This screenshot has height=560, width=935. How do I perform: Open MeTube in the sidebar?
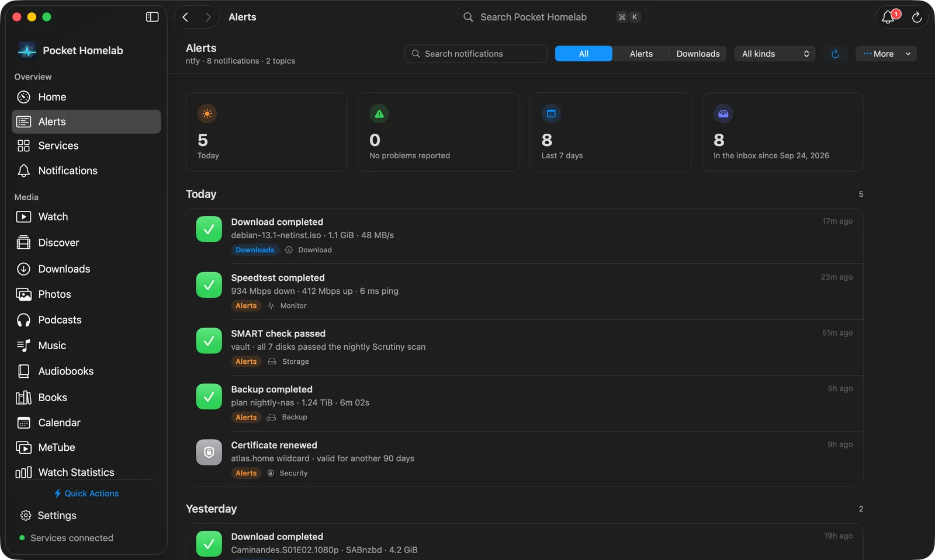(86, 447)
